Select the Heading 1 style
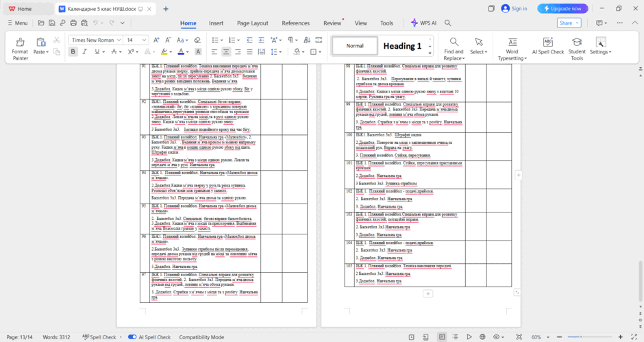Image resolution: width=644 pixels, height=342 pixels. click(x=402, y=46)
